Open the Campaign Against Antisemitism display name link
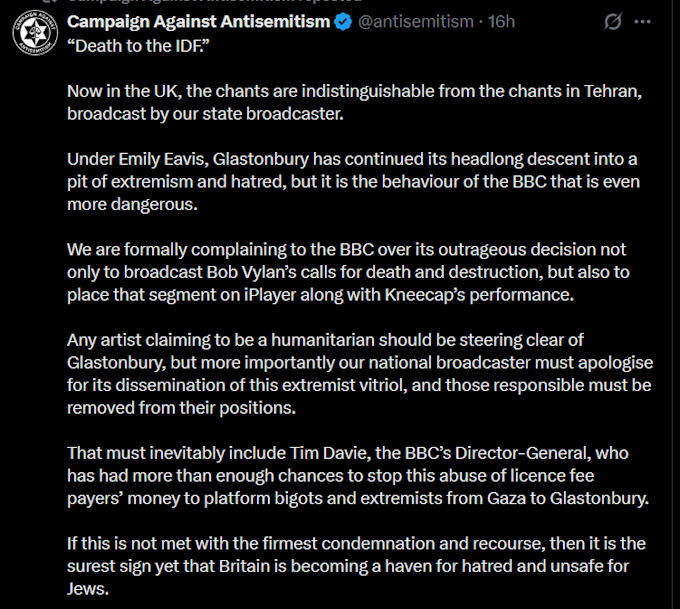This screenshot has width=680, height=609. coord(199,22)
